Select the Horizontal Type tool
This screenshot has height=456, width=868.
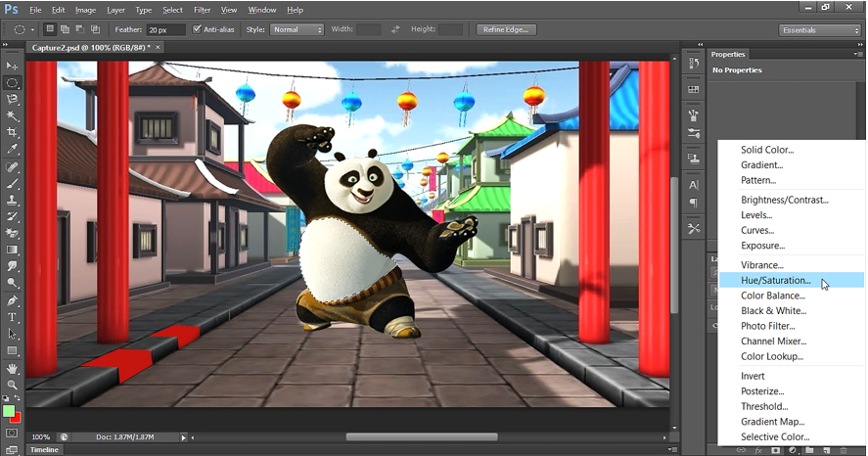click(x=12, y=318)
